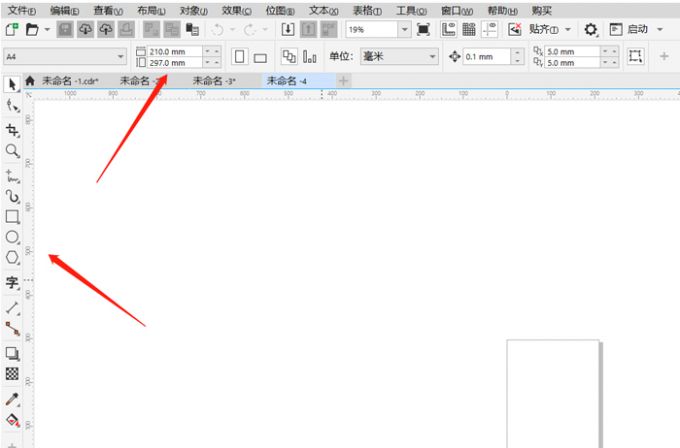Select the Text tool (字)
This screenshot has width=680, height=448.
(x=12, y=283)
